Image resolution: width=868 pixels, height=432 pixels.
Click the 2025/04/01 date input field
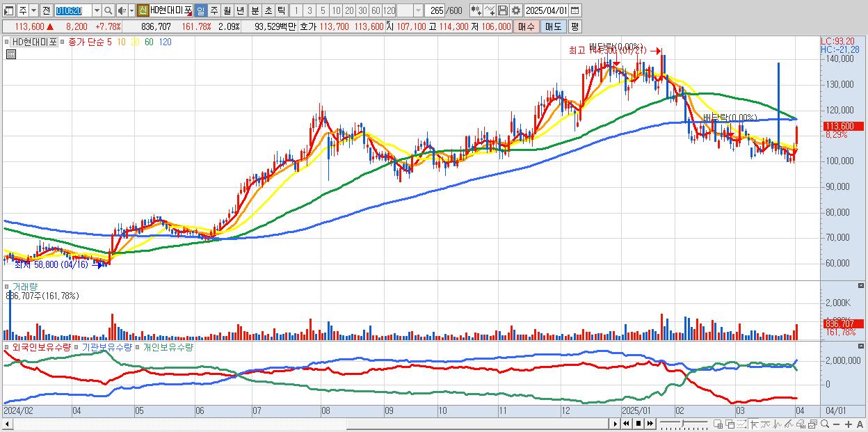[x=547, y=10]
